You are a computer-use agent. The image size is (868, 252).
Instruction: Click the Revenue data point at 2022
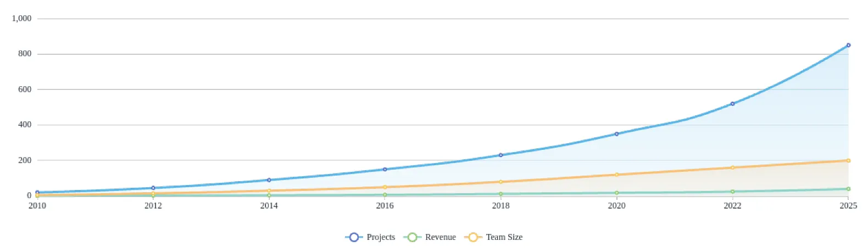coord(732,192)
